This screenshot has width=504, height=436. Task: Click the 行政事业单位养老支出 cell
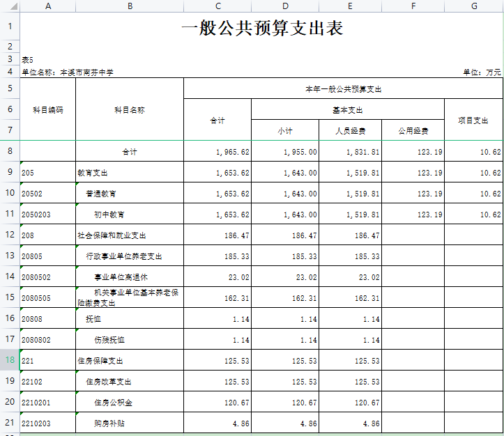tap(130, 256)
